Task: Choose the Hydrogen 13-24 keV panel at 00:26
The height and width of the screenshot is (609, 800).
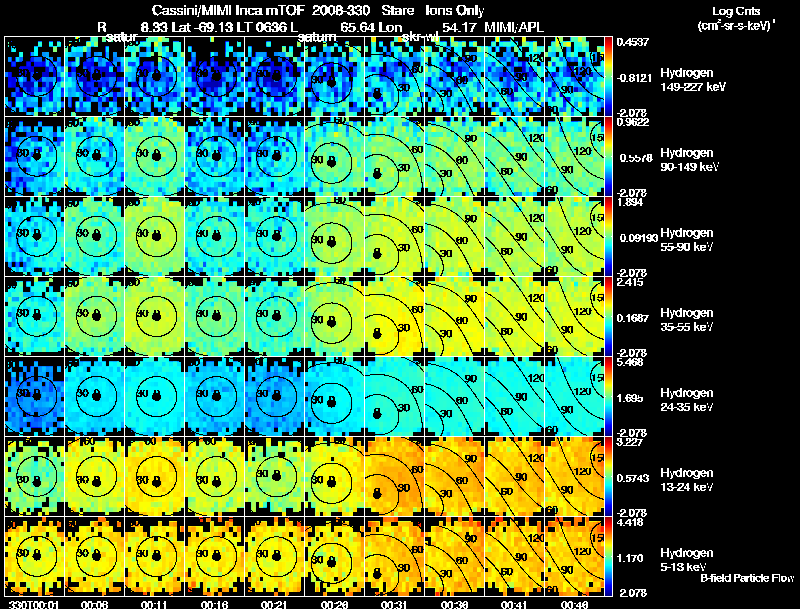Action: [x=335, y=477]
